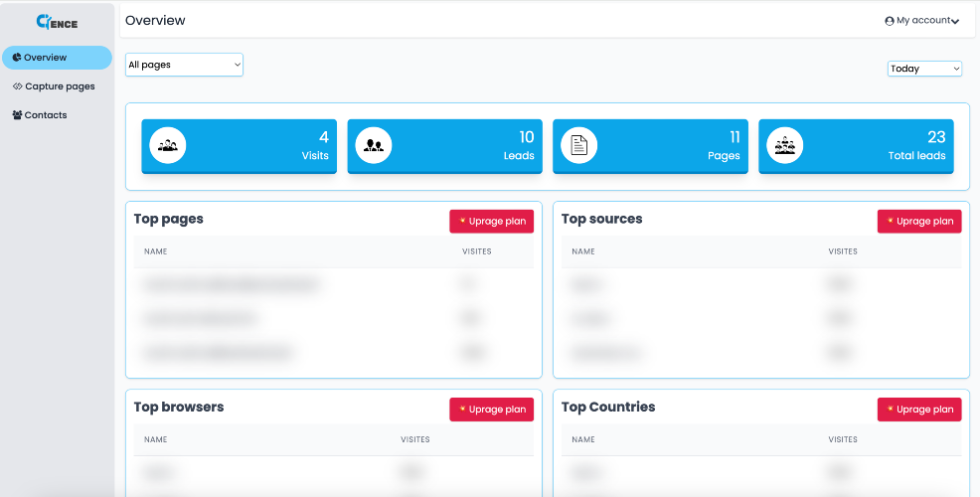Click the Total leads card crowd icon
Image resolution: width=980 pixels, height=497 pixels.
point(784,146)
